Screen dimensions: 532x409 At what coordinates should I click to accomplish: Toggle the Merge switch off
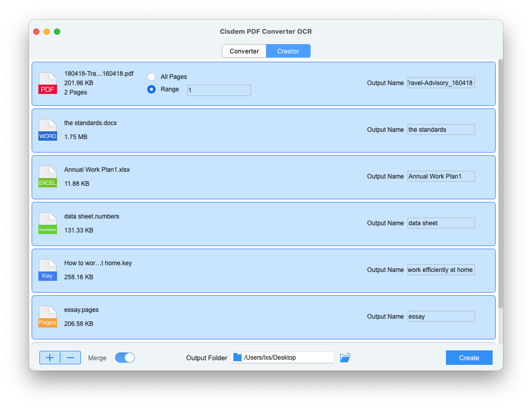coord(125,358)
